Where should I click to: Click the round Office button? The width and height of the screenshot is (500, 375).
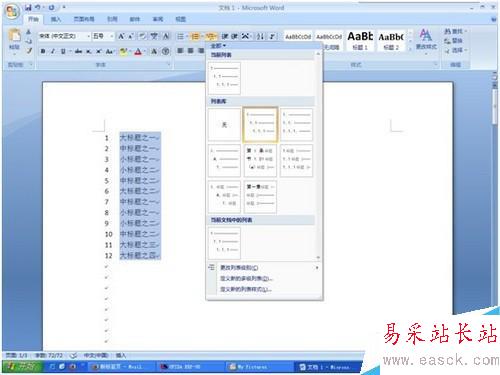(12, 12)
